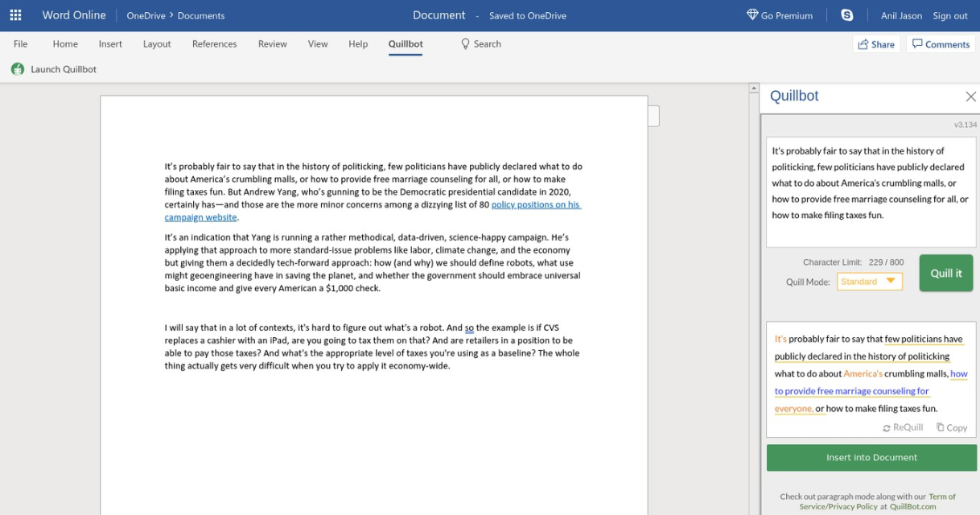980x515 pixels.
Task: Switch to the References tab
Action: pyautogui.click(x=214, y=44)
